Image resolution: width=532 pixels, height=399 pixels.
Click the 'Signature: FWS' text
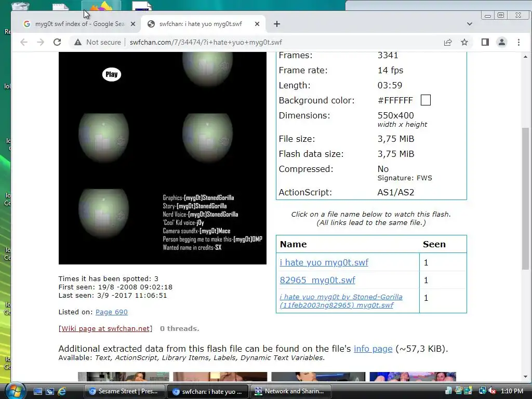click(405, 178)
